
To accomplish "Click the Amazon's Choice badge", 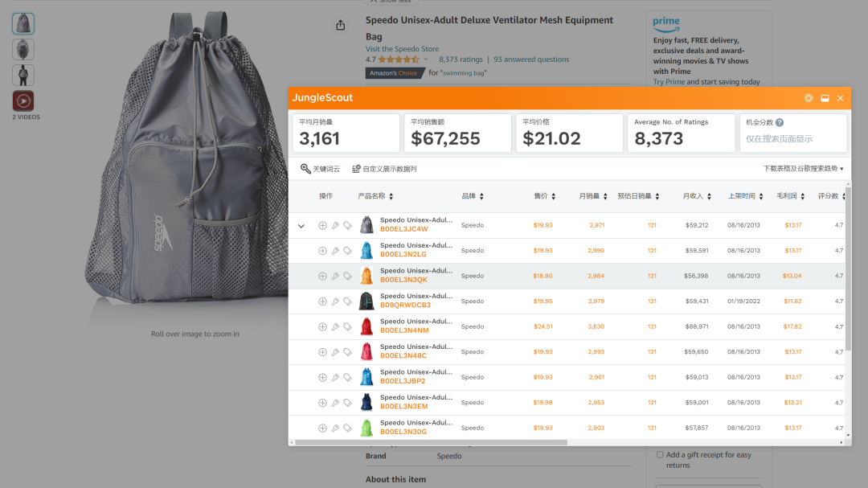I will [394, 73].
